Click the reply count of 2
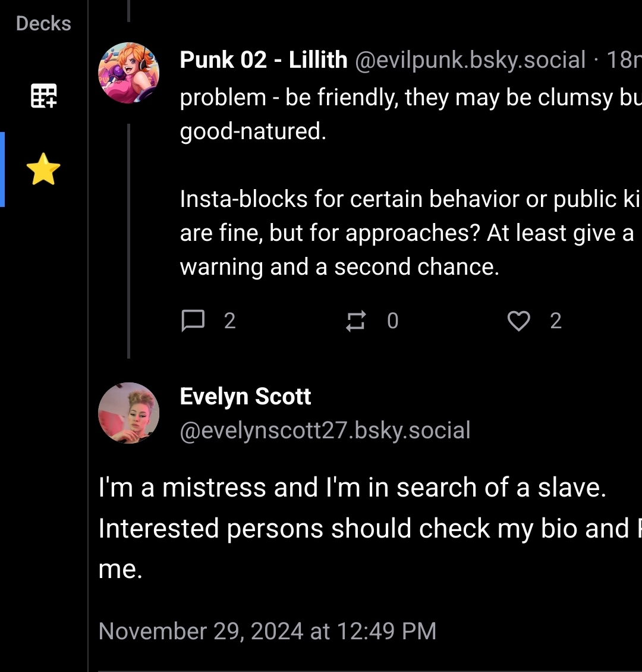Screen dimensions: 642x672 [230, 321]
